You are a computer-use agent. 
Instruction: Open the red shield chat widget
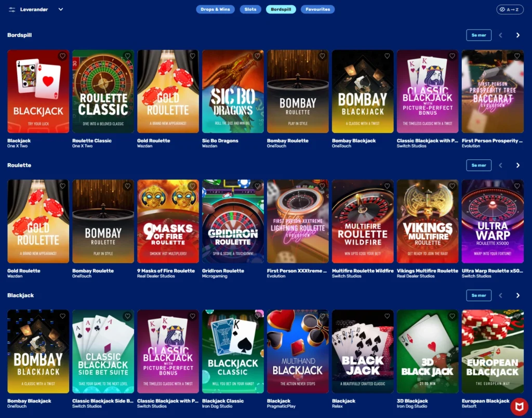(x=519, y=406)
